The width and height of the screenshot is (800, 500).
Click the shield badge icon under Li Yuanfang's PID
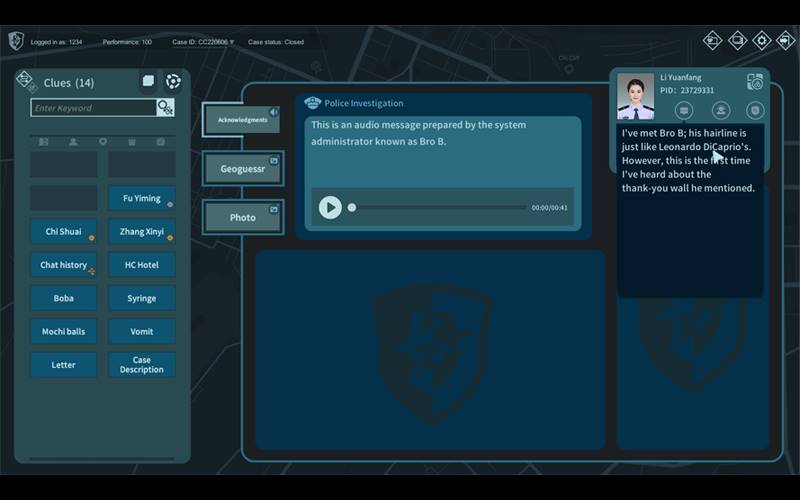coord(755,110)
